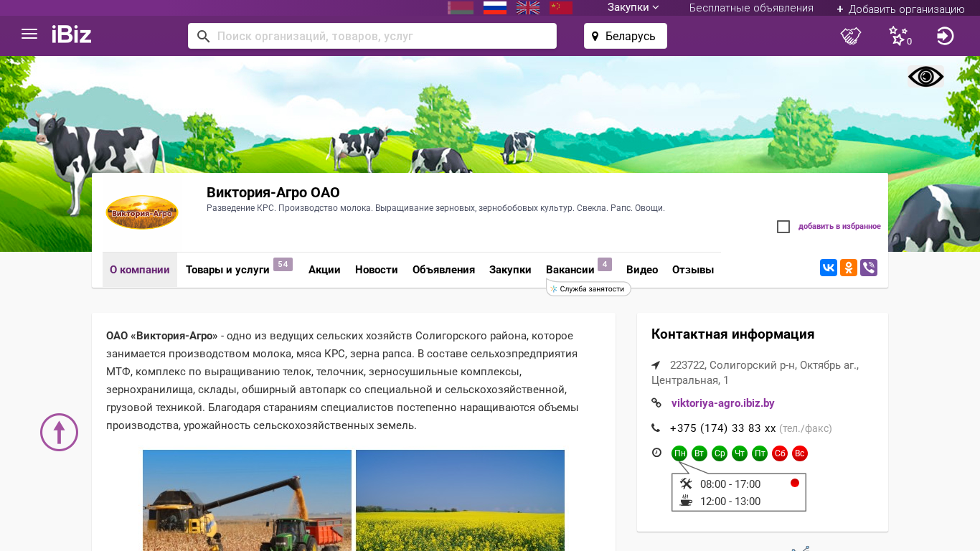The width and height of the screenshot is (980, 551).
Task: Open the Отзывы tab
Action: 692,270
